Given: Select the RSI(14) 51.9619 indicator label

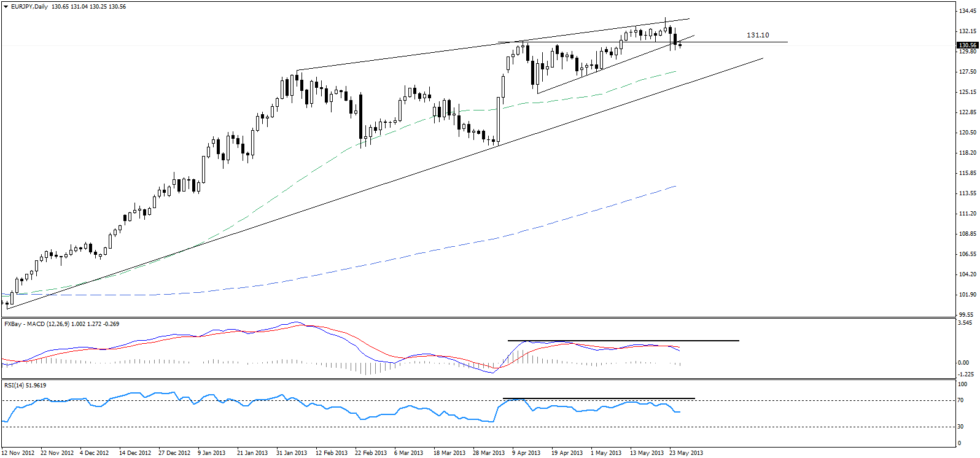Looking at the screenshot, I should 25,385.
